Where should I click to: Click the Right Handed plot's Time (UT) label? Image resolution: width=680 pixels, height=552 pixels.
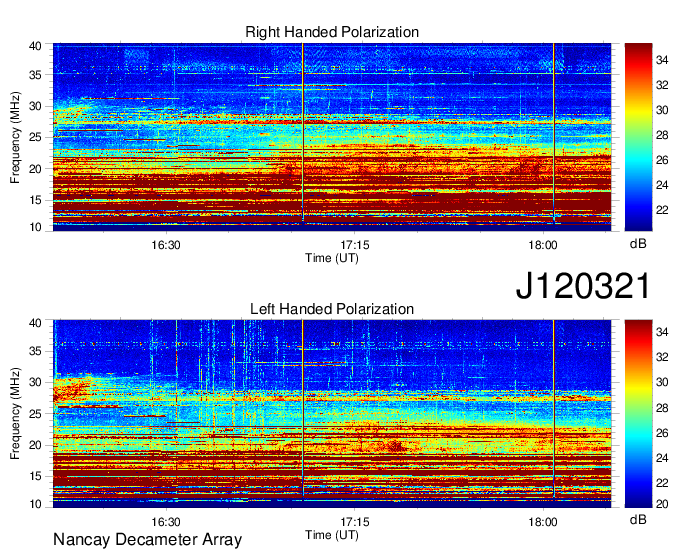pyautogui.click(x=332, y=258)
